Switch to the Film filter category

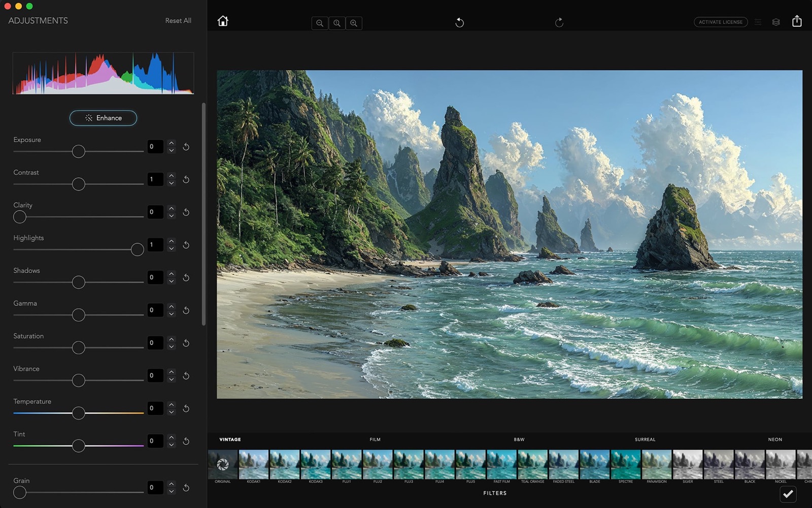point(375,439)
